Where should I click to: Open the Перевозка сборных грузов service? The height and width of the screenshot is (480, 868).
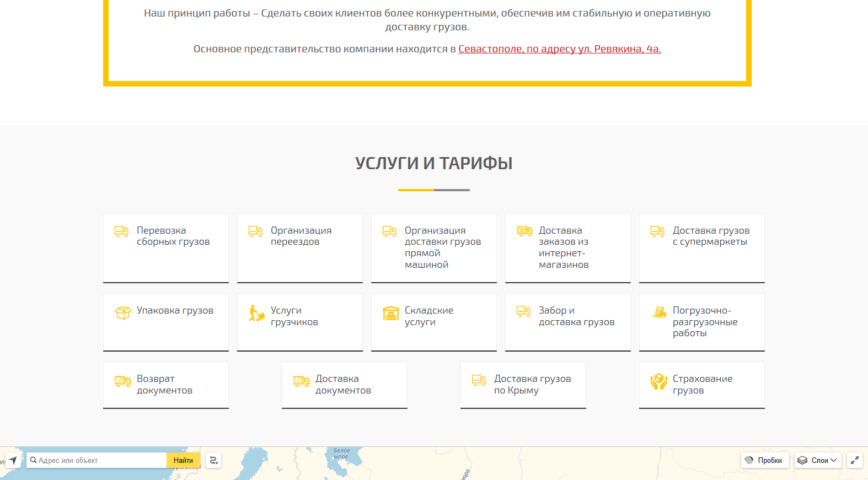[x=166, y=248]
